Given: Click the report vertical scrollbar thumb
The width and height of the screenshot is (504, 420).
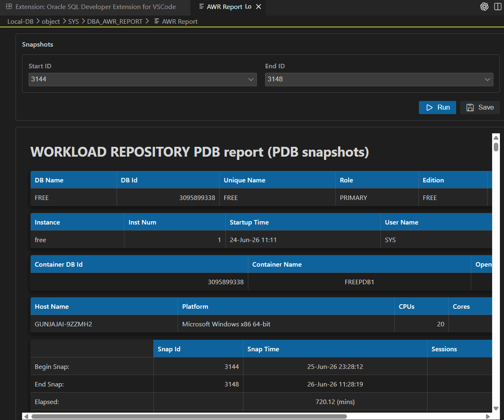Looking at the screenshot, I should (x=496, y=147).
